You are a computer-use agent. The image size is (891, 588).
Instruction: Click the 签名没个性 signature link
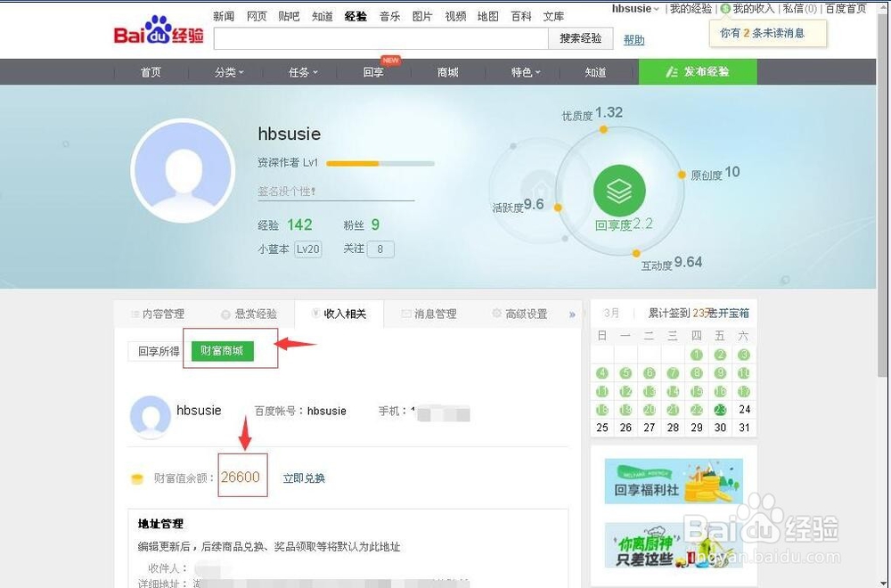tap(288, 192)
